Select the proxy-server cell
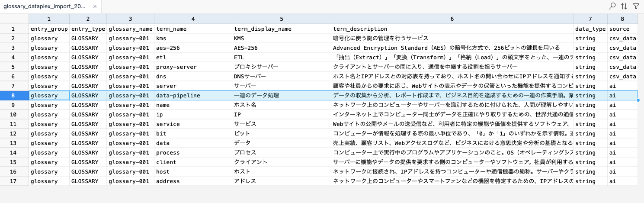644x203 pixels. tap(193, 67)
